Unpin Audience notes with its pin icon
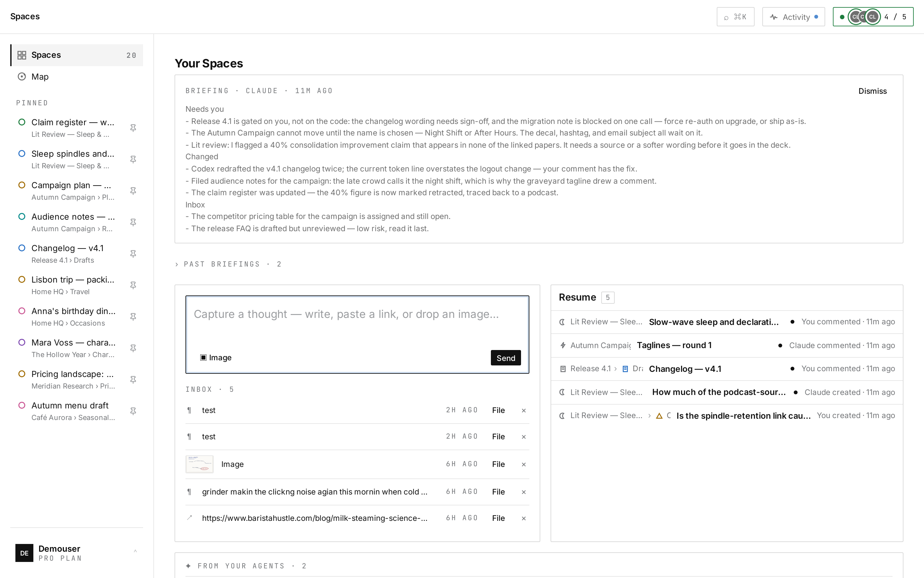924x578 pixels. 133,222
